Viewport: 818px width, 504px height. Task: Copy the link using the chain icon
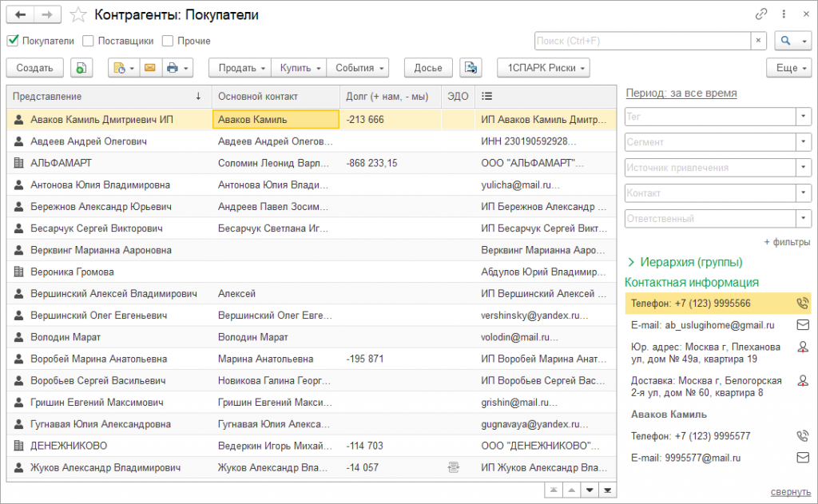(x=761, y=14)
